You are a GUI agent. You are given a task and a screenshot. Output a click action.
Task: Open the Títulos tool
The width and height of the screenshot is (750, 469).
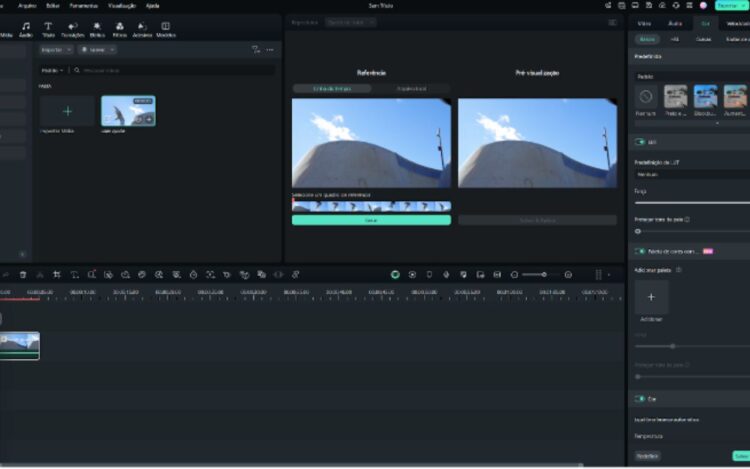48,29
